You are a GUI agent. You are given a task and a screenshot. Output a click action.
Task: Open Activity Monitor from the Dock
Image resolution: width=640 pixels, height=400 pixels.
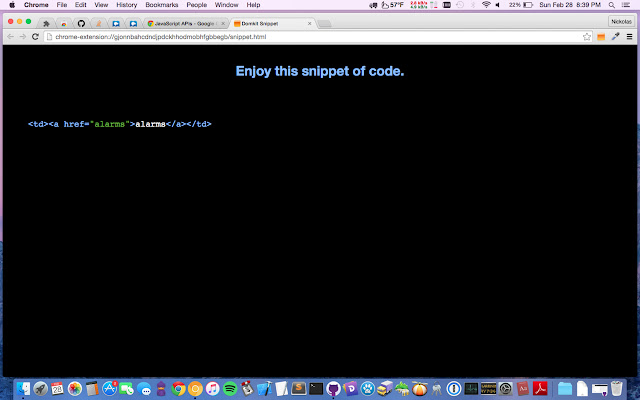(x=471, y=388)
